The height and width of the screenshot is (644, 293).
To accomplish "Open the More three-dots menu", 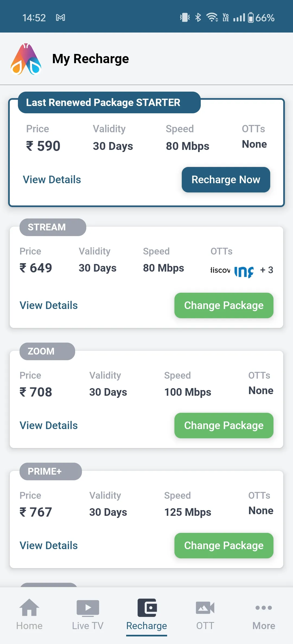I will click(x=264, y=608).
